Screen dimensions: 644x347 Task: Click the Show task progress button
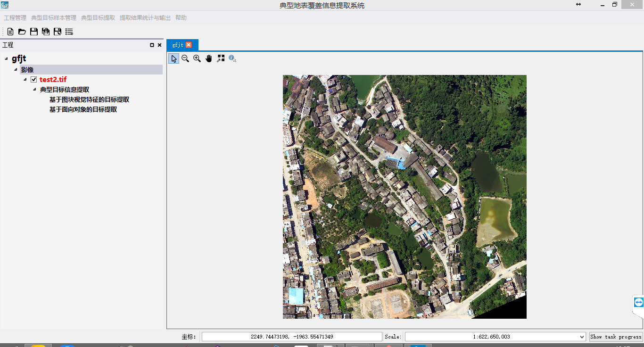tap(616, 337)
